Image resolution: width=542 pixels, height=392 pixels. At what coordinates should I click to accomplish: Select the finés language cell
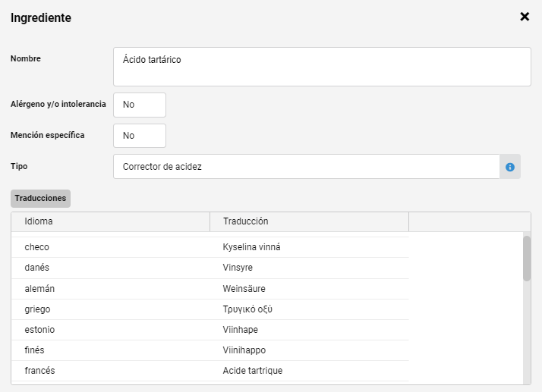tap(111, 350)
